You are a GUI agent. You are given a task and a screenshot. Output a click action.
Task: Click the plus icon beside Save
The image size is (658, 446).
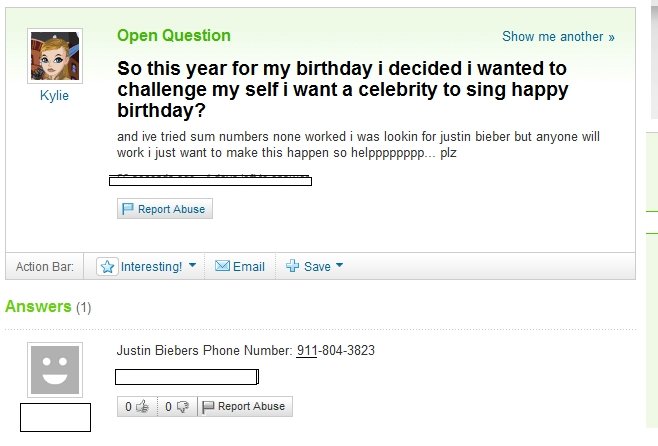(292, 266)
